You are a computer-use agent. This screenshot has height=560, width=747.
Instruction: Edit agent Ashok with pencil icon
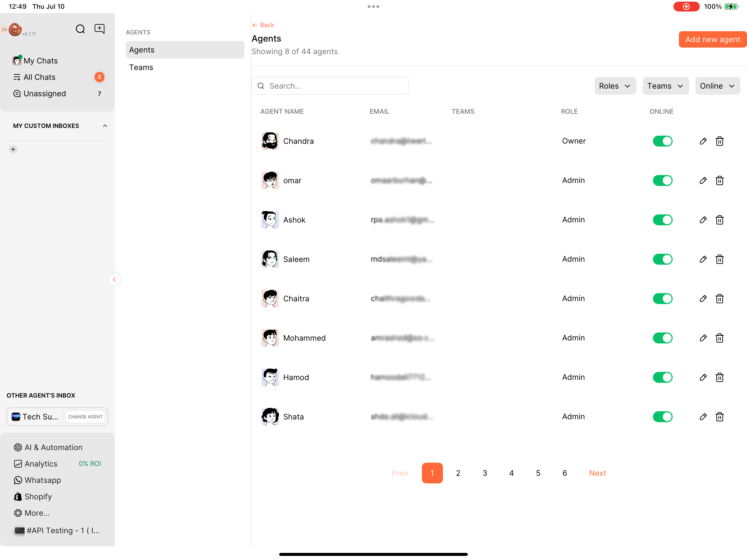(x=703, y=220)
